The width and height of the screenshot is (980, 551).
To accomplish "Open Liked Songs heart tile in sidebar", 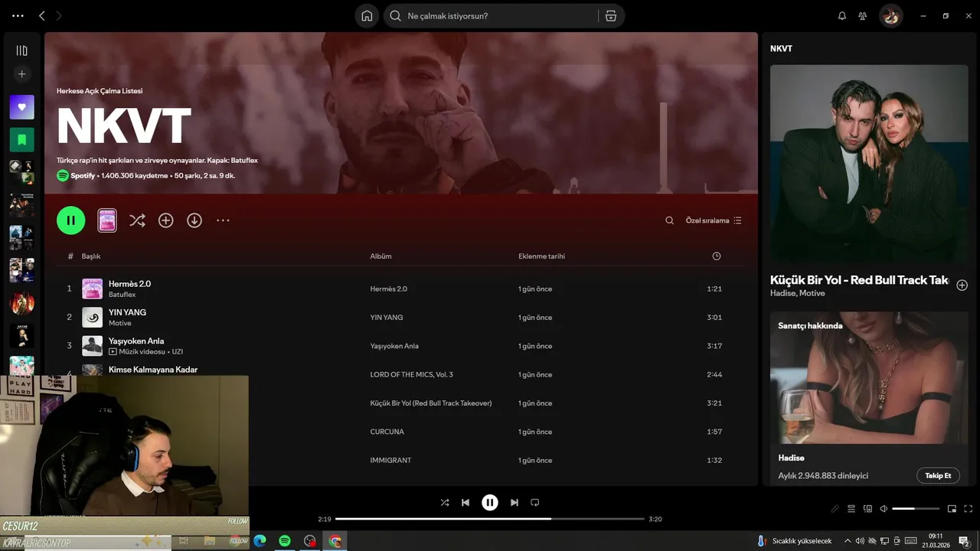I will (x=21, y=107).
